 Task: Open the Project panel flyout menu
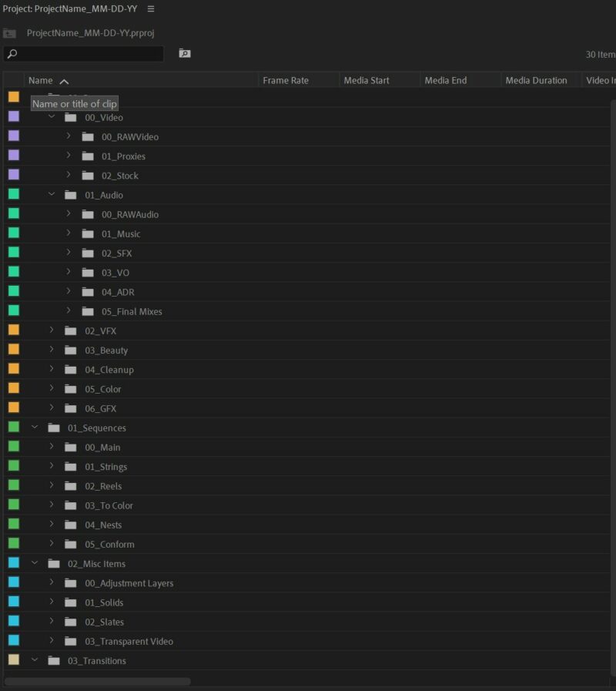coord(149,8)
